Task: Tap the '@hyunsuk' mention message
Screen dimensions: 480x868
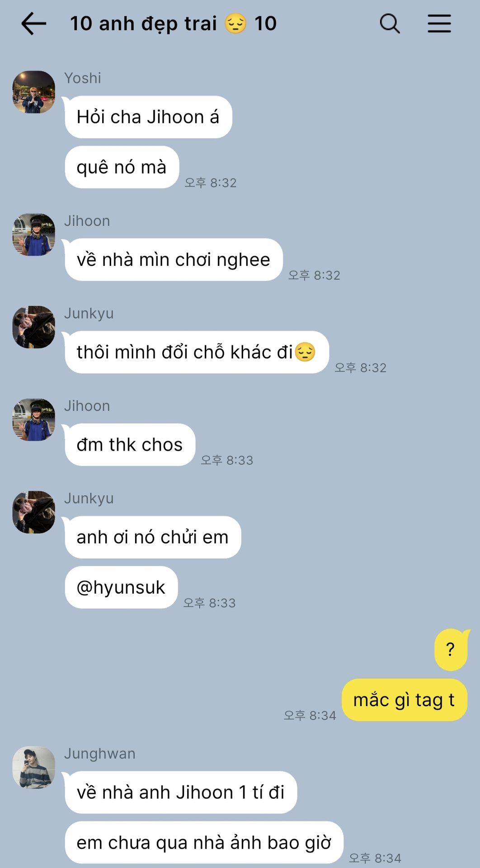Action: tap(121, 587)
